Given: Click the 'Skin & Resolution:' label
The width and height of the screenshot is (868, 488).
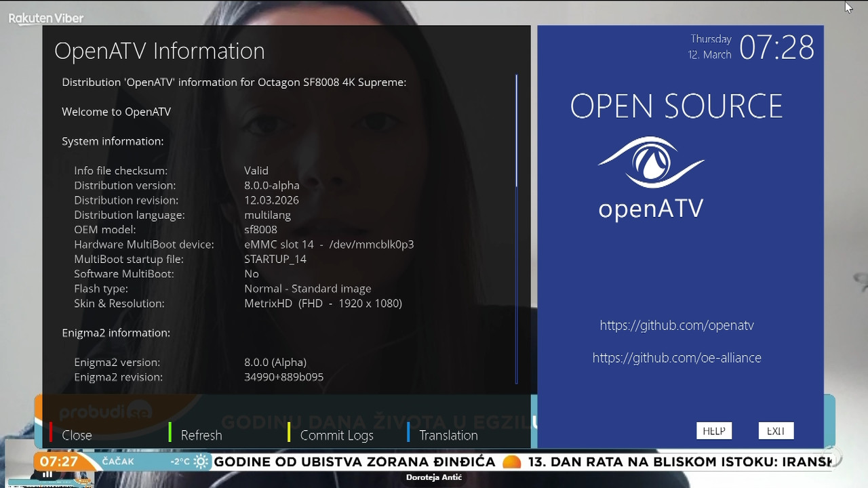Looking at the screenshot, I should [119, 304].
